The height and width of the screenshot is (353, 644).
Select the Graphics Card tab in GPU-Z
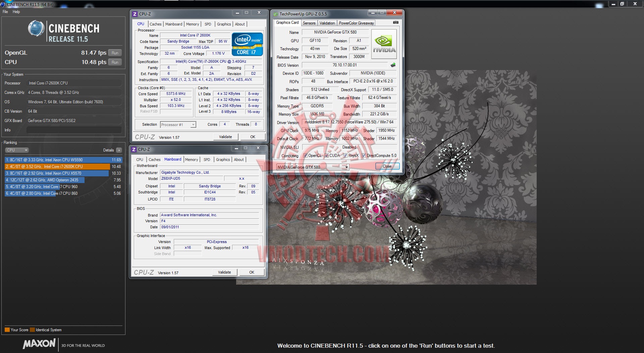point(287,22)
